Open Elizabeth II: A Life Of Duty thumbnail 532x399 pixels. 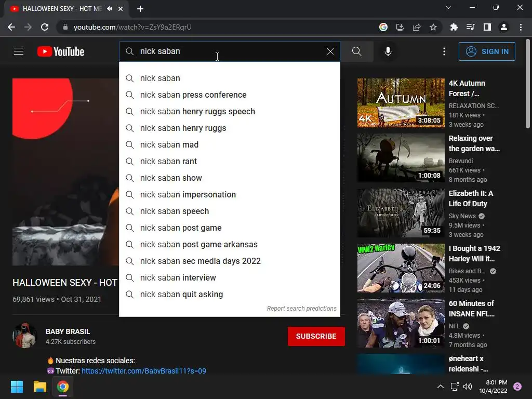[401, 213]
